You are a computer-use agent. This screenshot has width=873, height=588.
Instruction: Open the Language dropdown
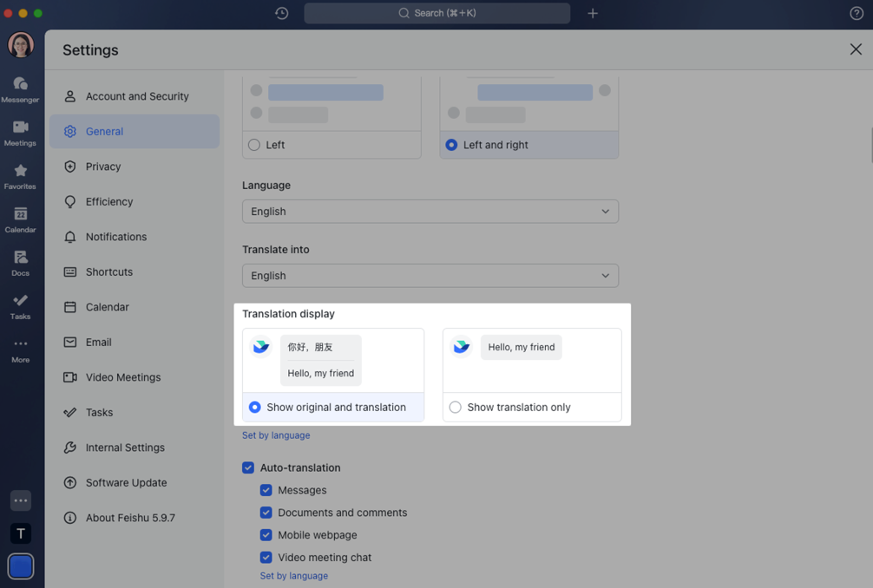430,212
